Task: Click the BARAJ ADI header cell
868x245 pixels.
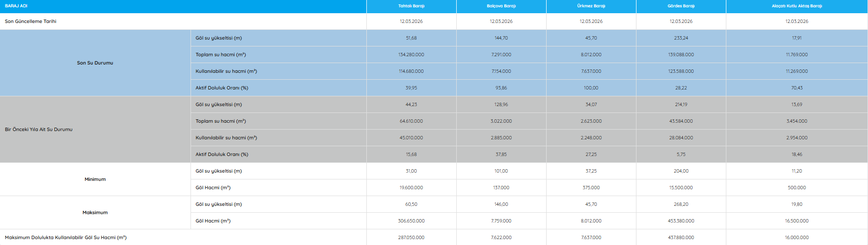Action: (16, 6)
